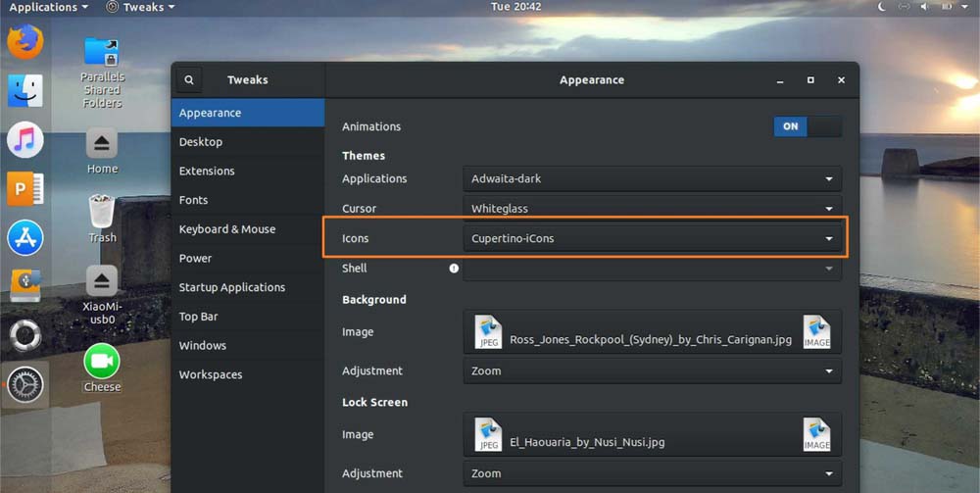The image size is (980, 493).
Task: Launch Finder-style file manager in dock
Action: coord(25,90)
